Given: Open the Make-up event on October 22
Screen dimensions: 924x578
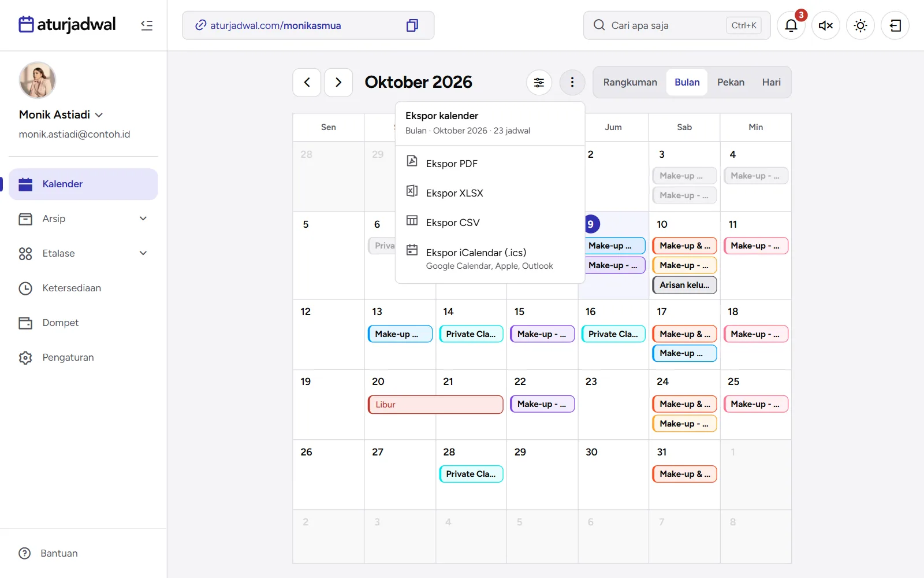Looking at the screenshot, I should point(542,404).
